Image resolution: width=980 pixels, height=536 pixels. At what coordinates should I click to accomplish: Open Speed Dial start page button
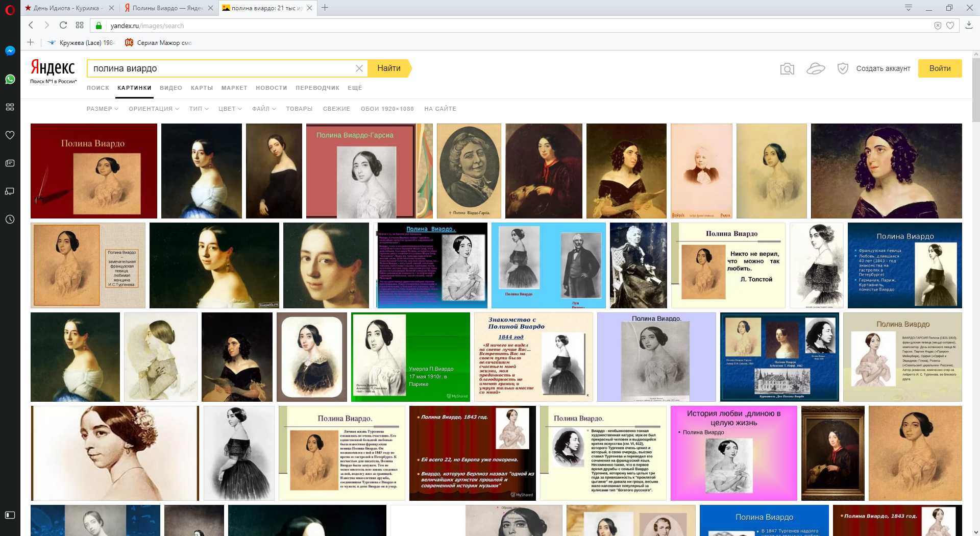(80, 25)
